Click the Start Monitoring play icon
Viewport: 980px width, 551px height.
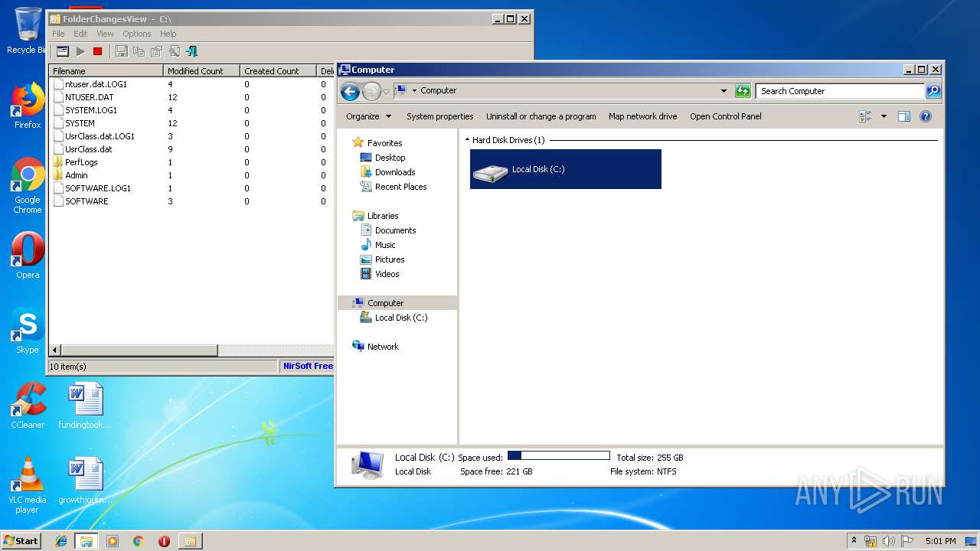pos(80,51)
